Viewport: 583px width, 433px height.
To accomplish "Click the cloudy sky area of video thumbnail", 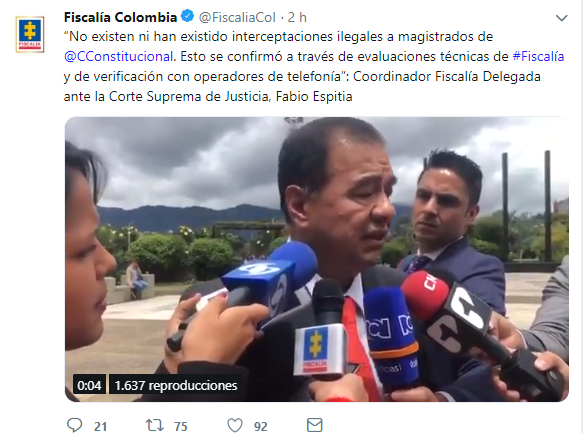I will [186, 160].
